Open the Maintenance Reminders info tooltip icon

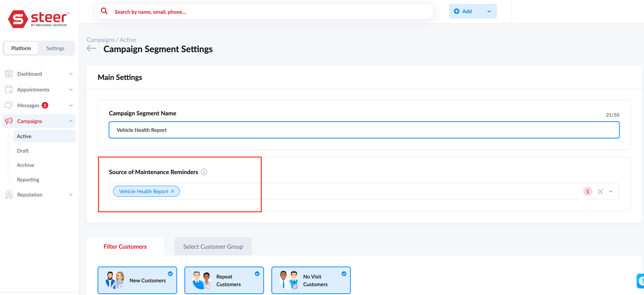(204, 172)
